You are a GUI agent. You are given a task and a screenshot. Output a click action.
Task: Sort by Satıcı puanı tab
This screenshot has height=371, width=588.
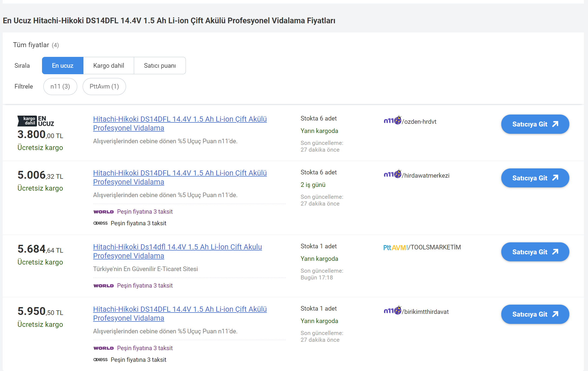[x=160, y=66]
